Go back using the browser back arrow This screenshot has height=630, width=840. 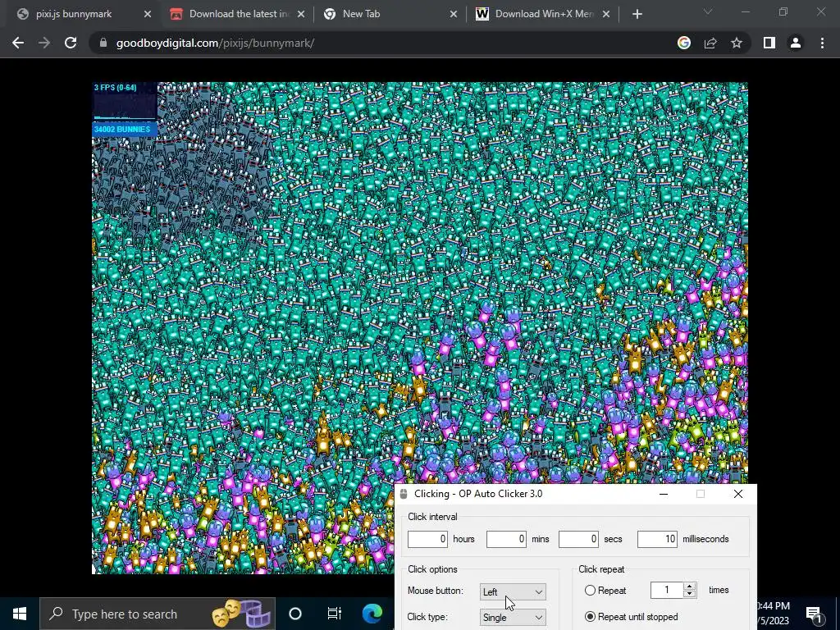coord(18,43)
